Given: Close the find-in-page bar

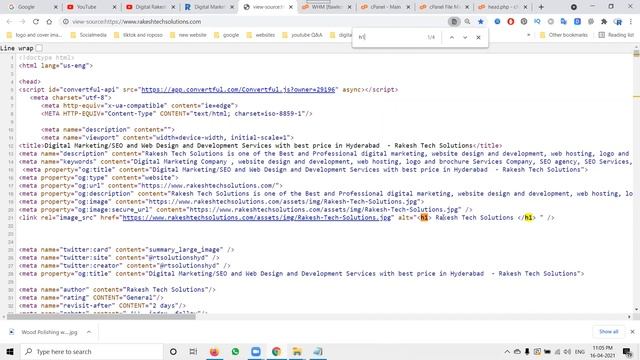Looking at the screenshot, I should click(x=478, y=37).
